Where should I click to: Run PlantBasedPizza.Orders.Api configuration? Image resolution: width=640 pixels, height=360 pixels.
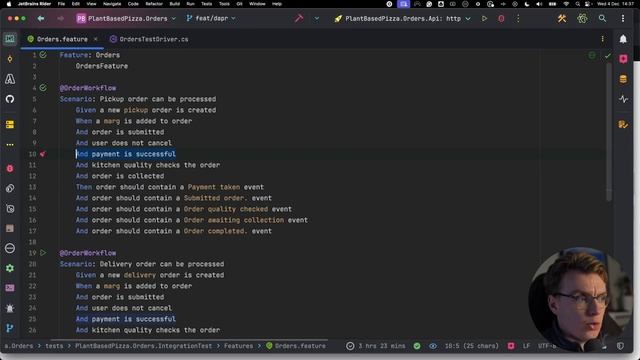coord(484,18)
